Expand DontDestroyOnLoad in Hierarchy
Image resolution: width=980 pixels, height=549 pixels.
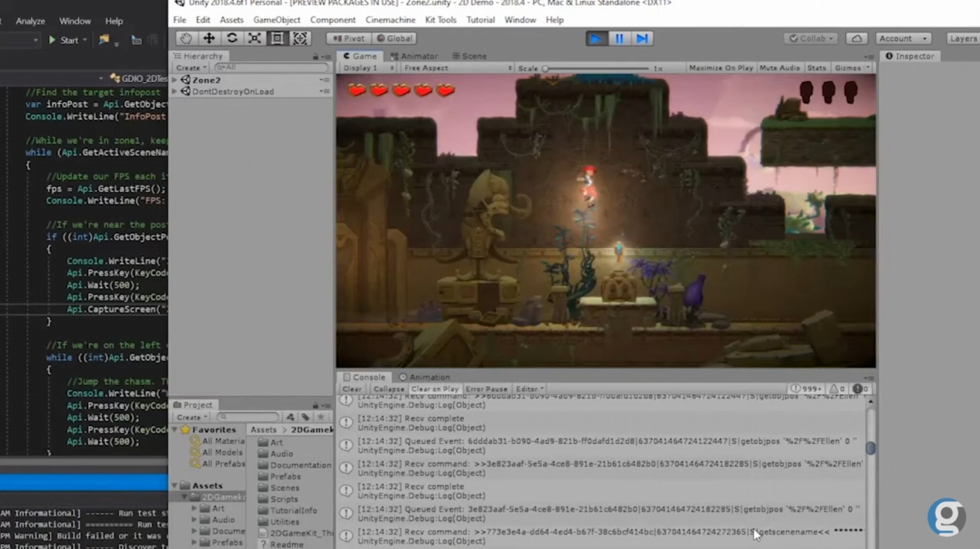coord(175,91)
